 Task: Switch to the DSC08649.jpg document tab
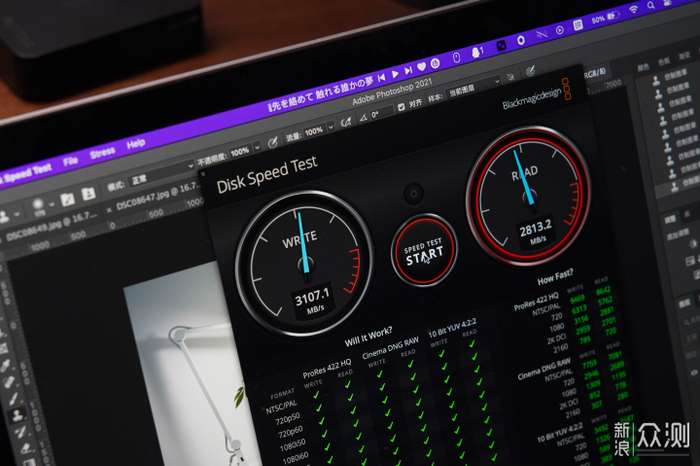coord(50,226)
